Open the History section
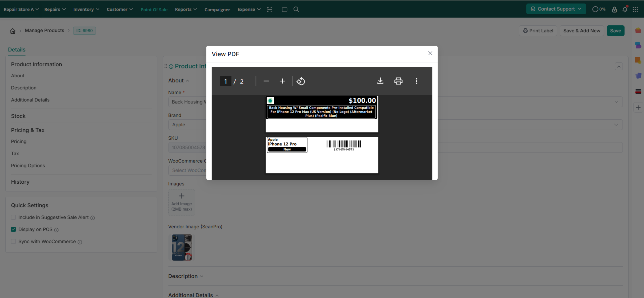644x298 pixels. pos(20,182)
